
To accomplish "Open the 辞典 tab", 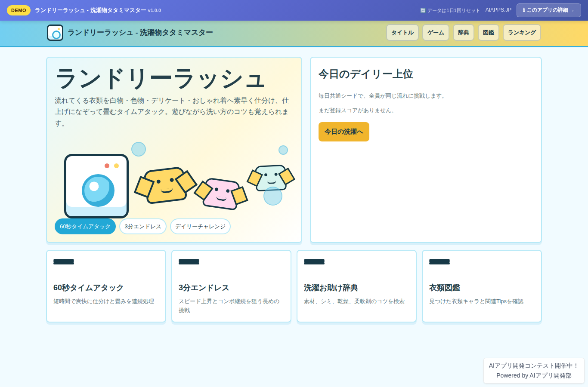I will click(464, 33).
